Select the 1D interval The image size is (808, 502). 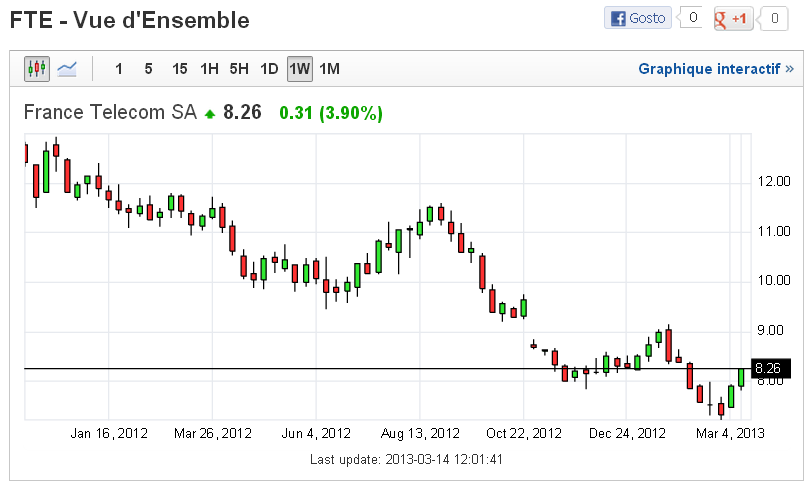click(269, 69)
